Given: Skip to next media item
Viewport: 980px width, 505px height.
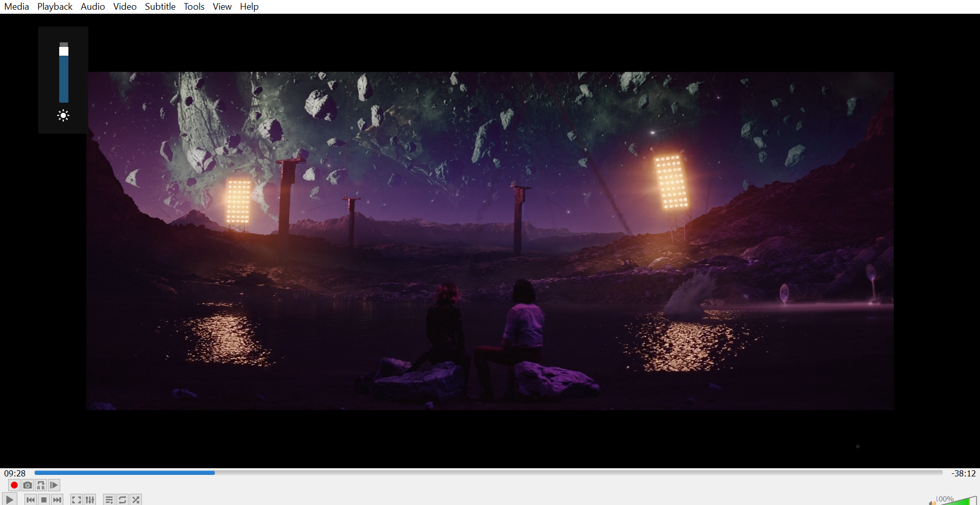Looking at the screenshot, I should click(57, 499).
